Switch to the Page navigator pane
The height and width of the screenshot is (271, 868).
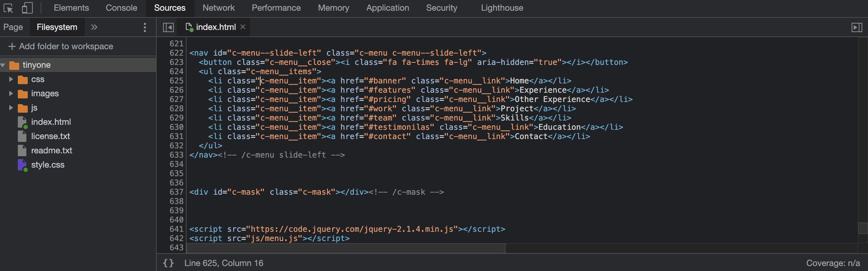coord(13,27)
